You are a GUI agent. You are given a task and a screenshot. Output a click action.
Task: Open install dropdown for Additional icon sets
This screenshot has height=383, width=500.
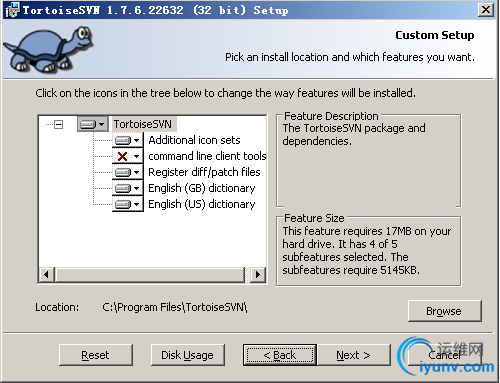[128, 140]
